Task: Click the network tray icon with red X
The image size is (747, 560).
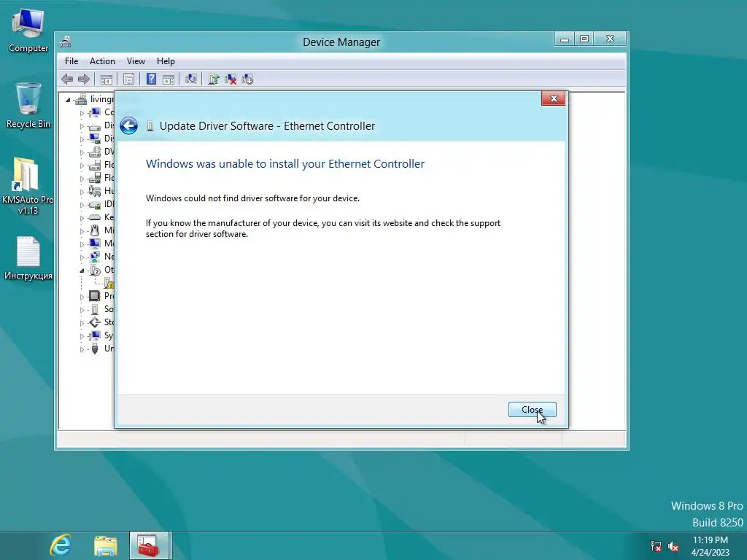Action: [x=656, y=546]
